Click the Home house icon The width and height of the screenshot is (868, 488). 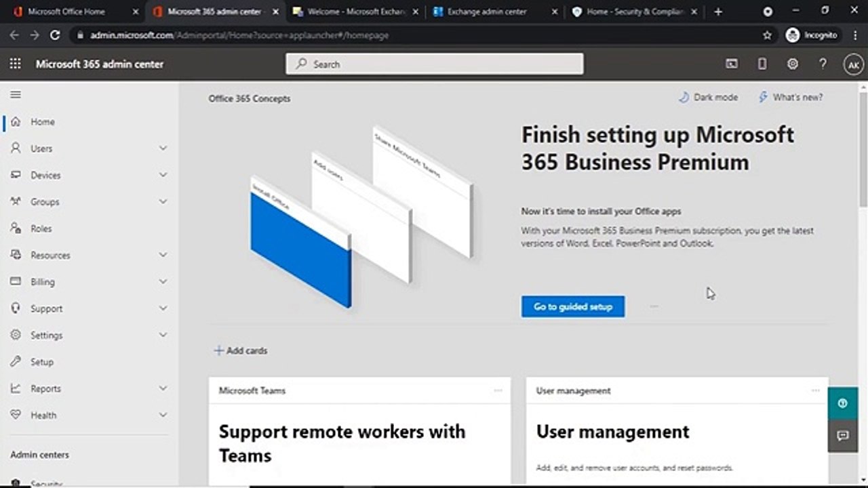16,122
